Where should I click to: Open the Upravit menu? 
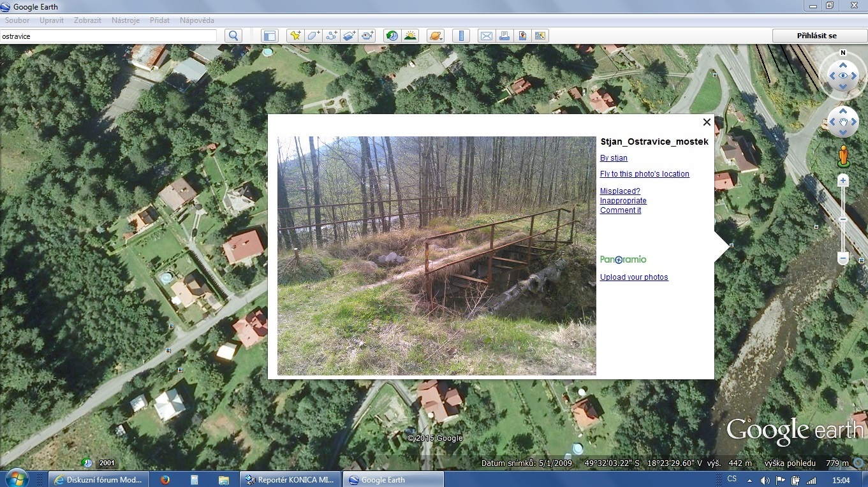52,20
